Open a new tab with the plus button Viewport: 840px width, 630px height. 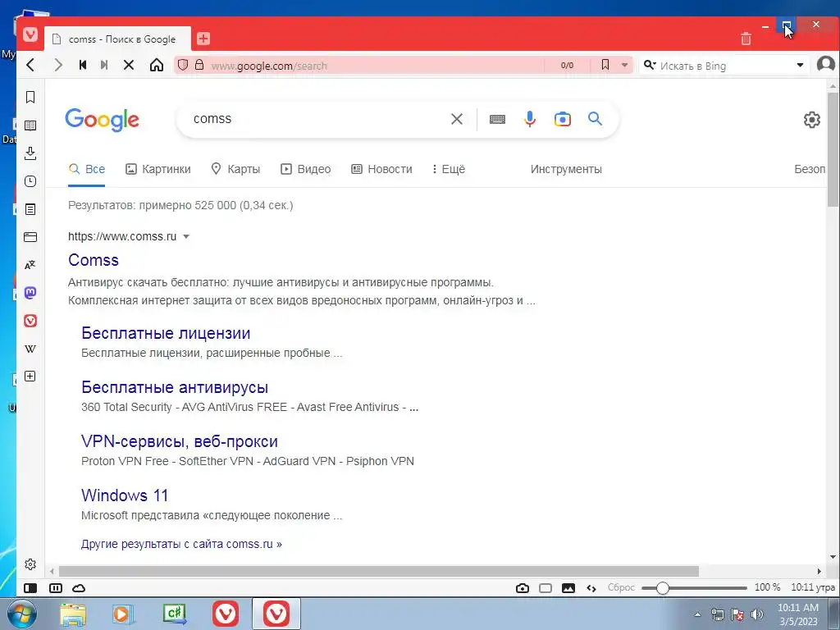[203, 39]
